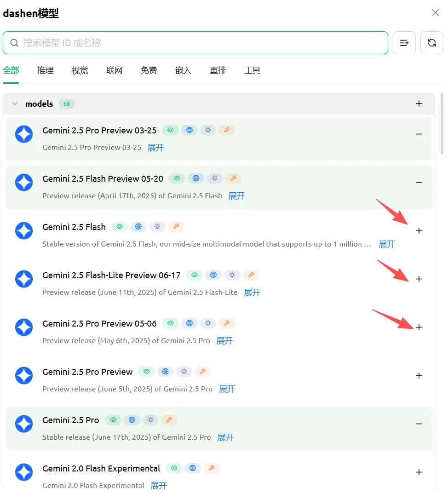
Task: Expand description of Gemini 2.5 Flash
Action: [386, 244]
